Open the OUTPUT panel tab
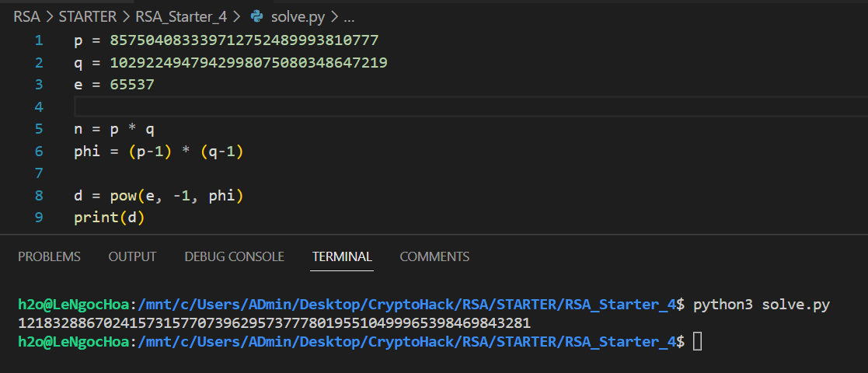The height and width of the screenshot is (373, 868). click(132, 256)
